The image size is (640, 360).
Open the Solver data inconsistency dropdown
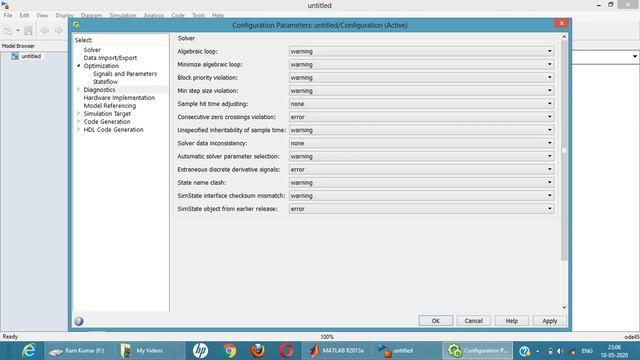421,143
